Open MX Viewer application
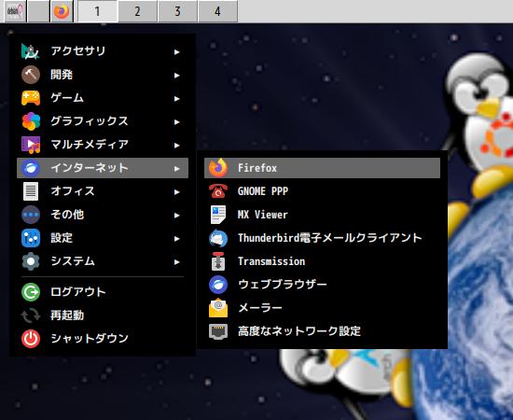Image resolution: width=513 pixels, height=420 pixels. click(x=322, y=215)
